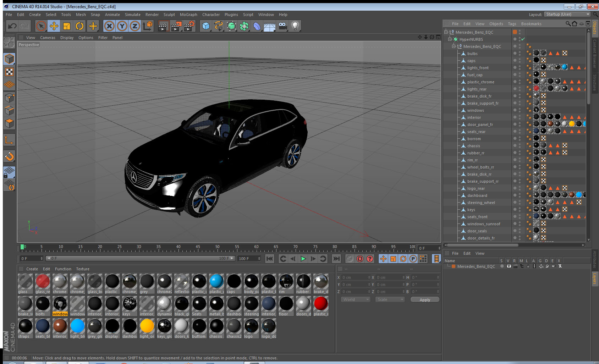599x364 pixels.
Task: Toggle the HyperNURBS green enable checkmark
Action: 523,39
